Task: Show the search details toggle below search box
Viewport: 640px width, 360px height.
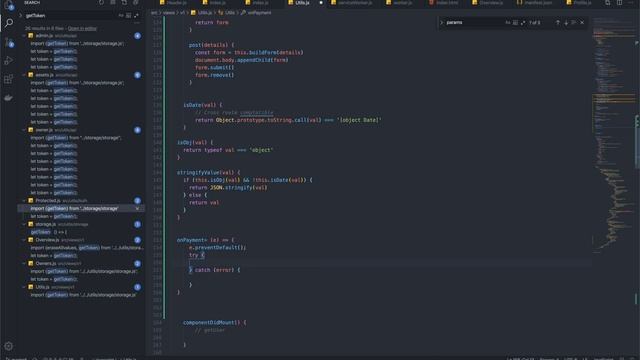Action: [x=137, y=23]
